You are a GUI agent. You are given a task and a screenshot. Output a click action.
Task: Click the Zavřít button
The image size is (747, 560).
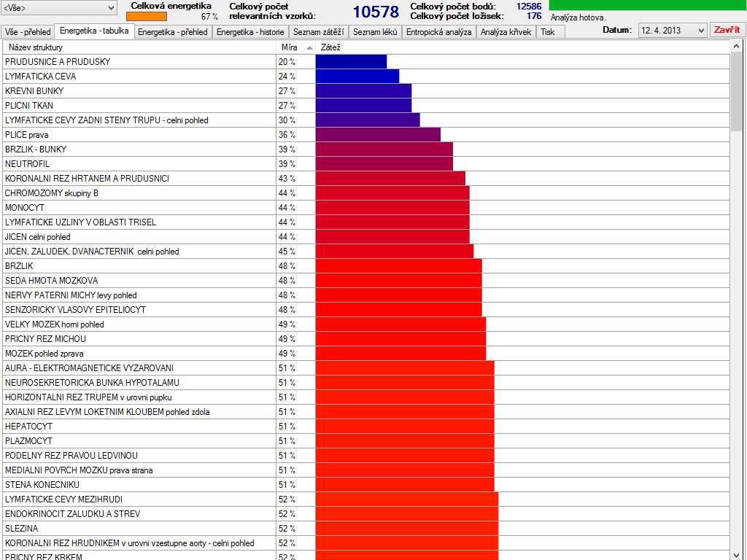tap(727, 30)
